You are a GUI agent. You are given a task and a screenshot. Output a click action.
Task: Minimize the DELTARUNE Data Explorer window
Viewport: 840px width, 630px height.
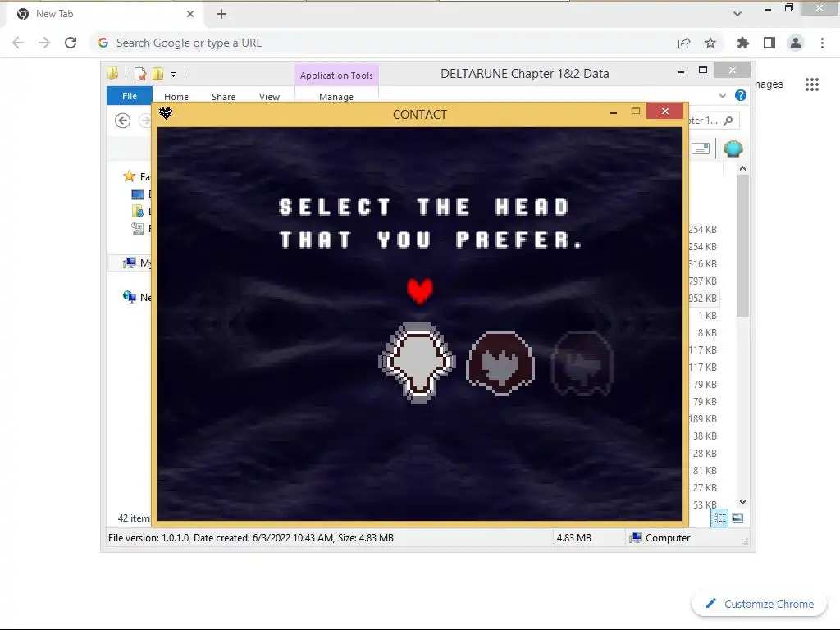coord(681,71)
